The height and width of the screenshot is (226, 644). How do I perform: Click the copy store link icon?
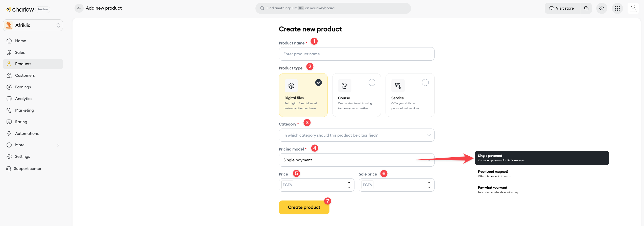pyautogui.click(x=586, y=8)
